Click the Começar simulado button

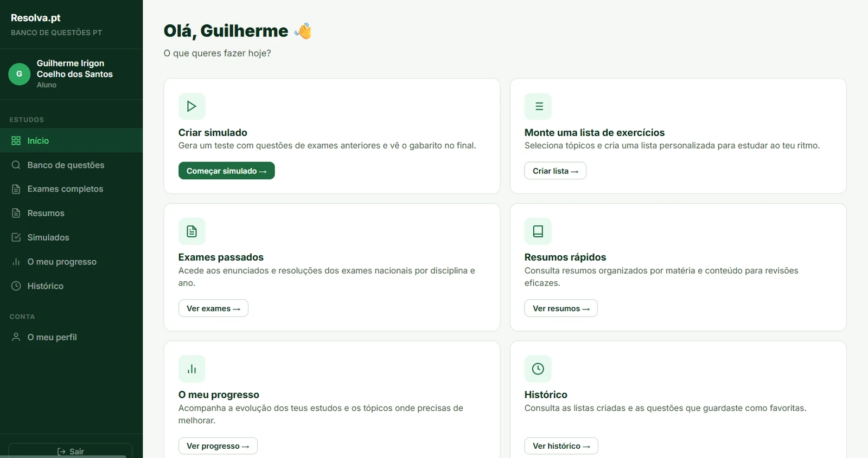point(226,171)
